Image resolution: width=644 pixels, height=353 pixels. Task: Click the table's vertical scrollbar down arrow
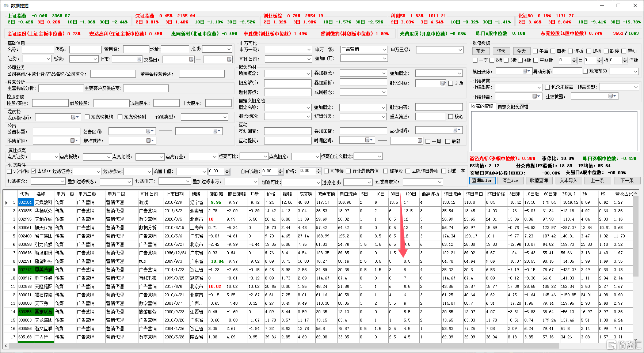click(636, 340)
